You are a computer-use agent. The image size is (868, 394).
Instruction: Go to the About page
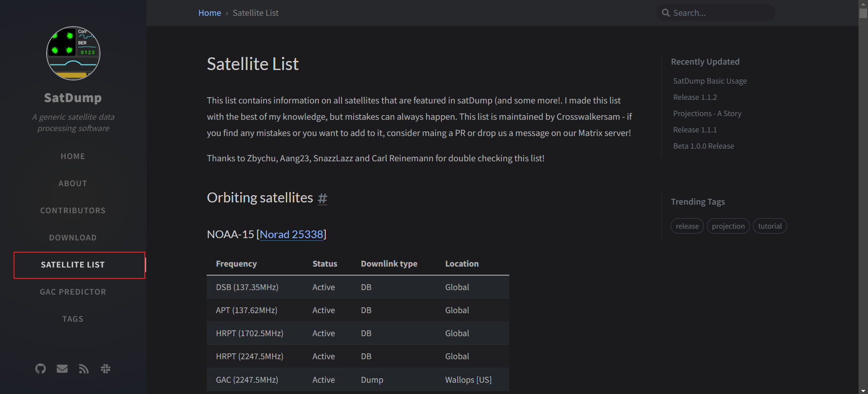(x=73, y=183)
